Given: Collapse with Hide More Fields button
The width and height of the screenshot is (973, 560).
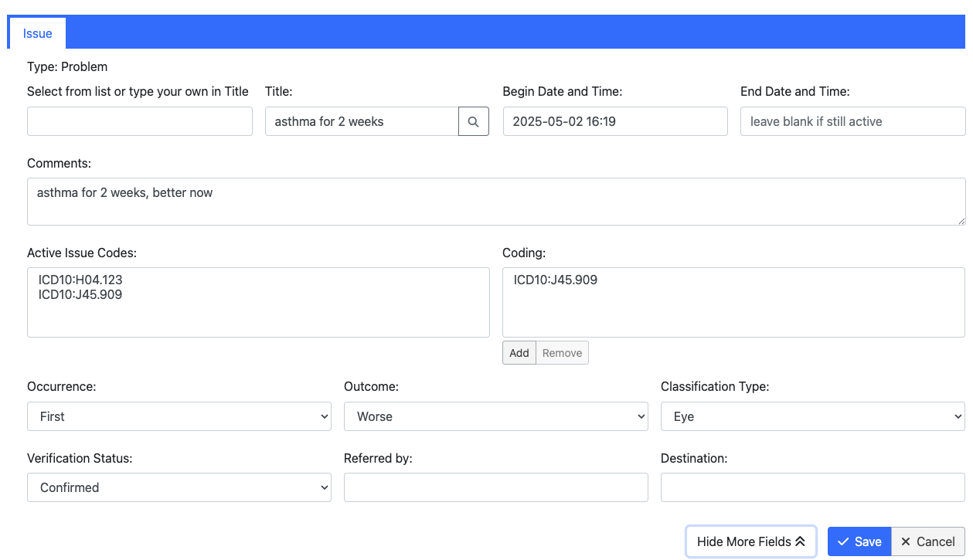Looking at the screenshot, I should pyautogui.click(x=751, y=541).
